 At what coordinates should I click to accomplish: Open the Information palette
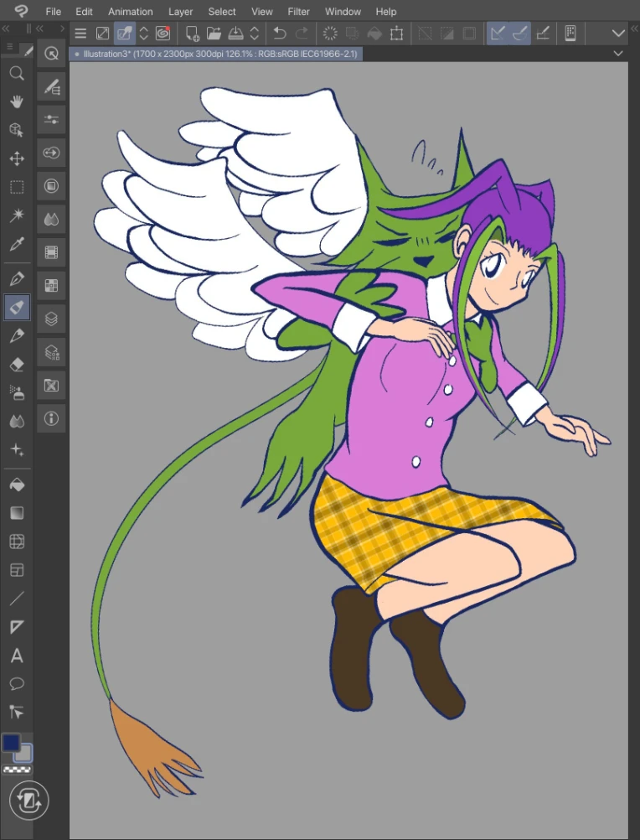pos(51,418)
